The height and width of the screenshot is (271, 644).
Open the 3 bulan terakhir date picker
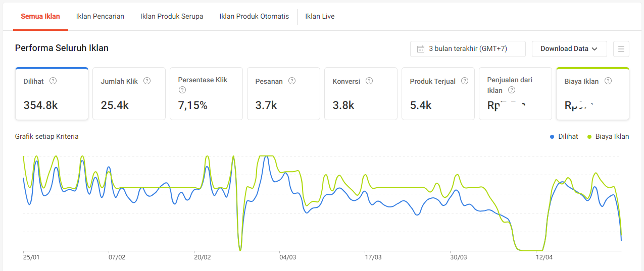pos(468,49)
